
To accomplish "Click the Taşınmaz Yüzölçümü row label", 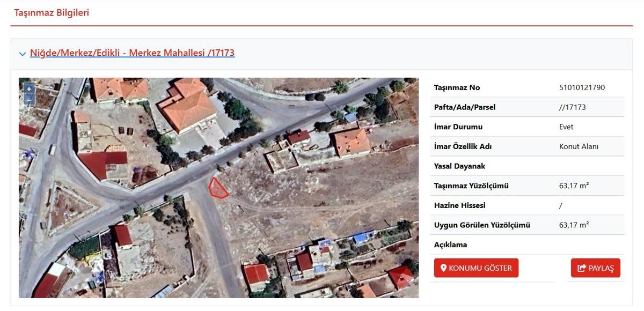I will [x=471, y=186].
